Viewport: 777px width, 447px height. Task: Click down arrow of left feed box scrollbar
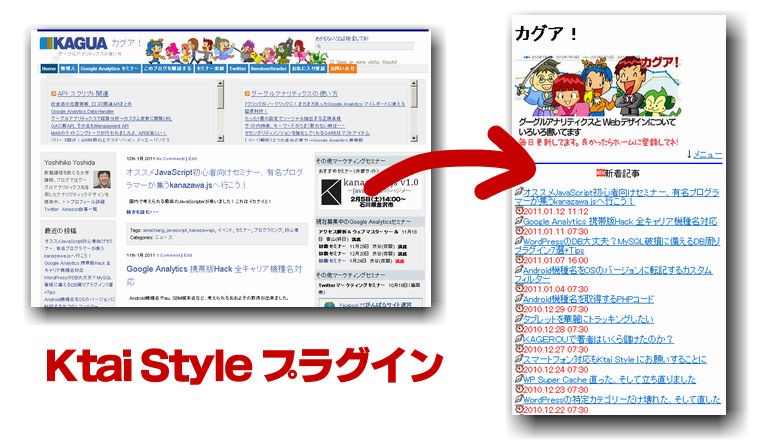(221, 139)
